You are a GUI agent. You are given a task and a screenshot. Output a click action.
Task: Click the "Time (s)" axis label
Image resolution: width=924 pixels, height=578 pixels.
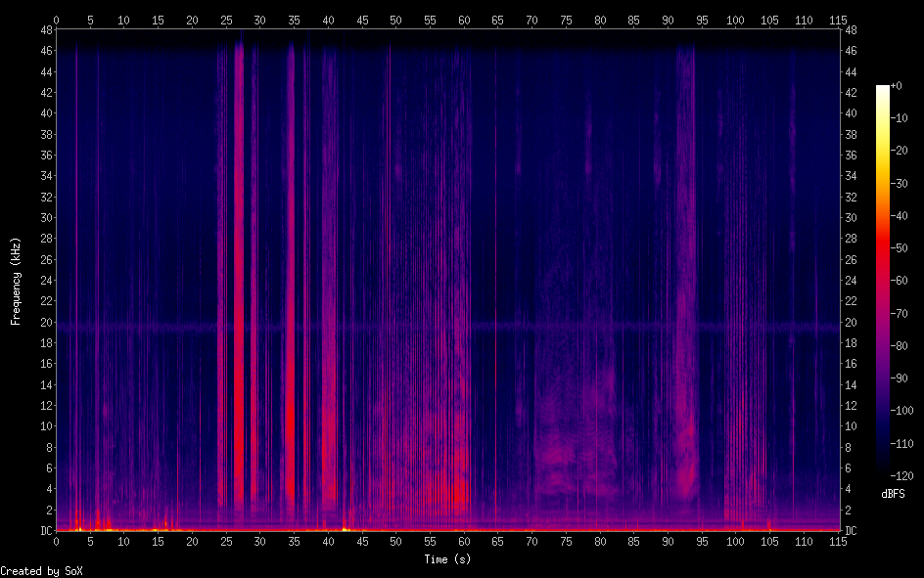[x=446, y=559]
